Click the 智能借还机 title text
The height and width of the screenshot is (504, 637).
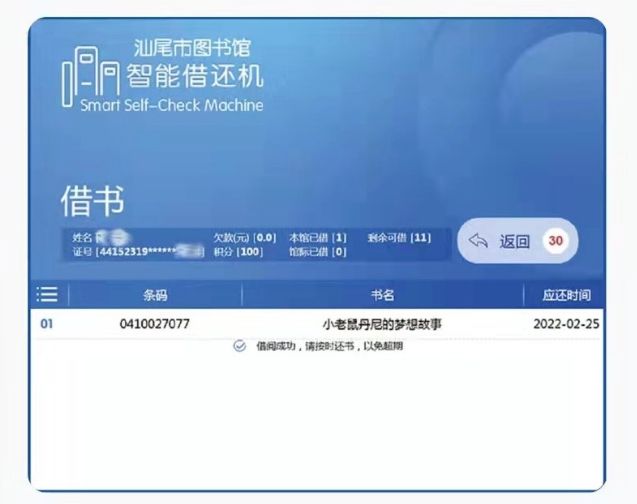[x=195, y=76]
